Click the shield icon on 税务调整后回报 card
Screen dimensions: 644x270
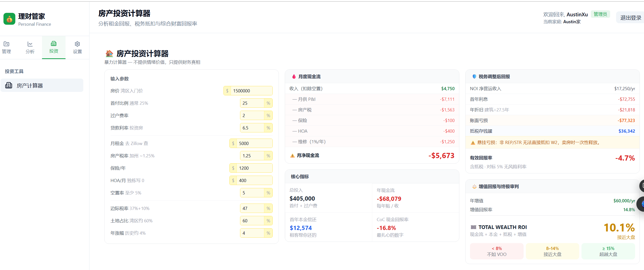tap(474, 76)
